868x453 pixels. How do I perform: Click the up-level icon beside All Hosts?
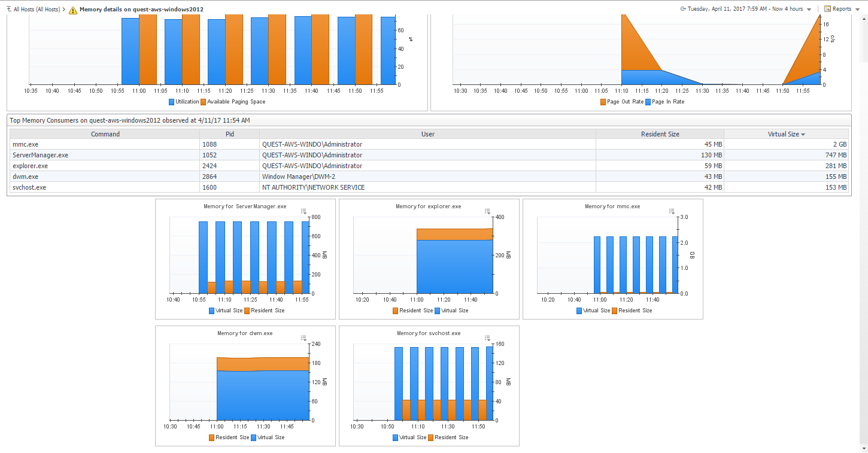click(8, 10)
